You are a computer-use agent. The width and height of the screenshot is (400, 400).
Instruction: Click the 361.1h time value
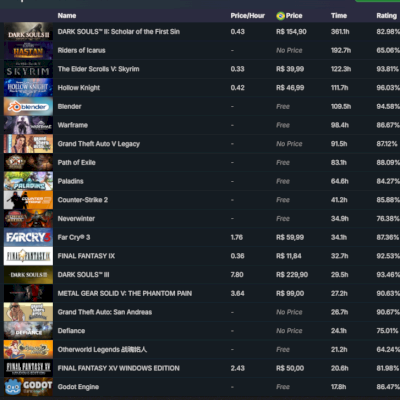340,32
